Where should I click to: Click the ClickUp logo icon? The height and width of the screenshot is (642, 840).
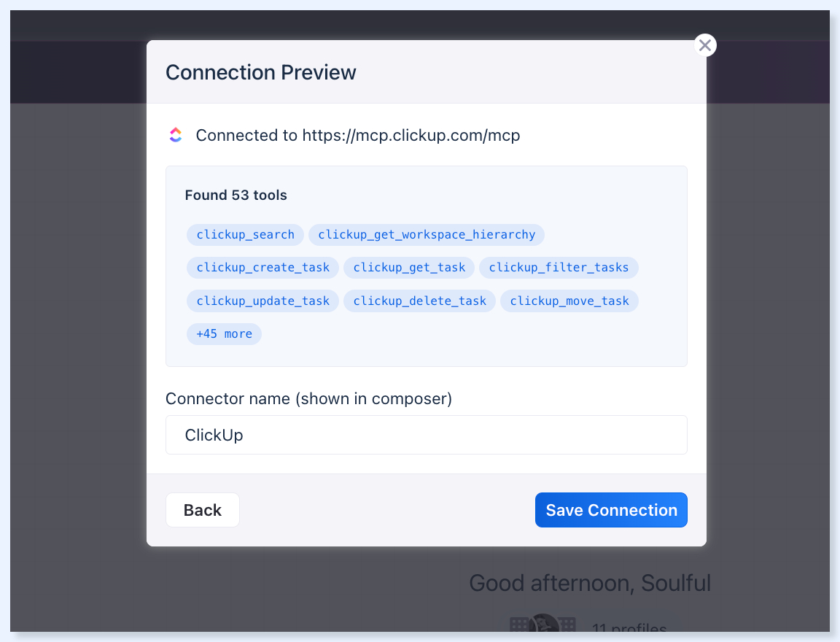pyautogui.click(x=176, y=135)
